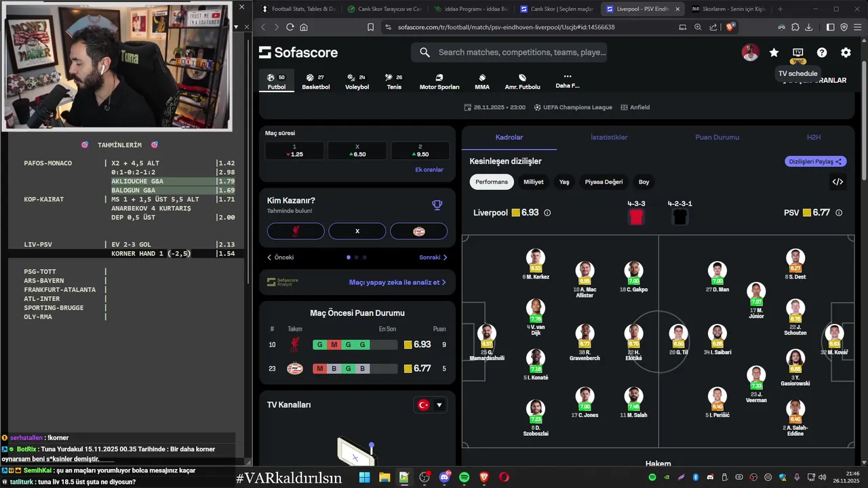Click the Sofascore search box
868x488 pixels.
tap(509, 52)
